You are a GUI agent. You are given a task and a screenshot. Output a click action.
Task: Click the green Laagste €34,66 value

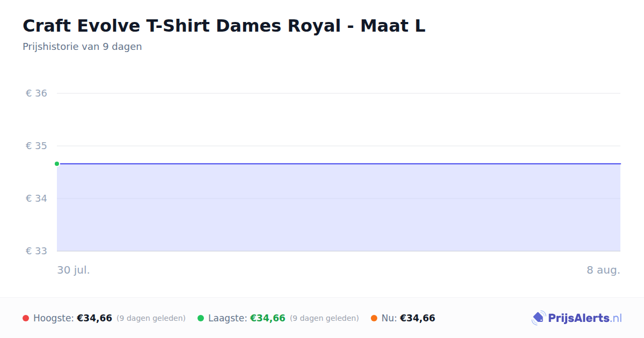pos(268,318)
